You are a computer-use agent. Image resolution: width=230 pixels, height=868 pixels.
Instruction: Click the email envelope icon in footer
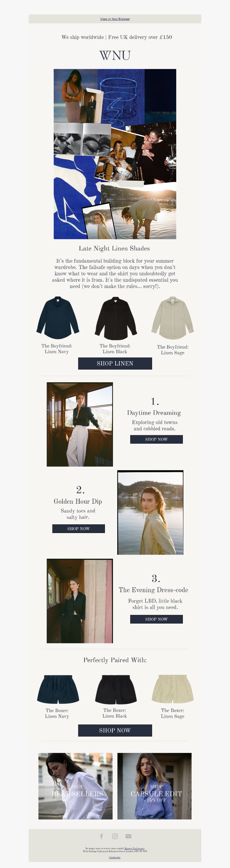129,836
